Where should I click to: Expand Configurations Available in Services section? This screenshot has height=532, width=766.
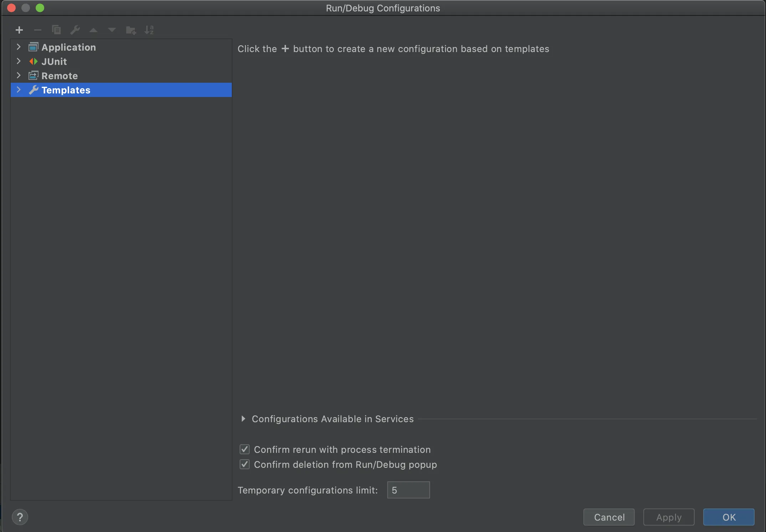pos(243,419)
